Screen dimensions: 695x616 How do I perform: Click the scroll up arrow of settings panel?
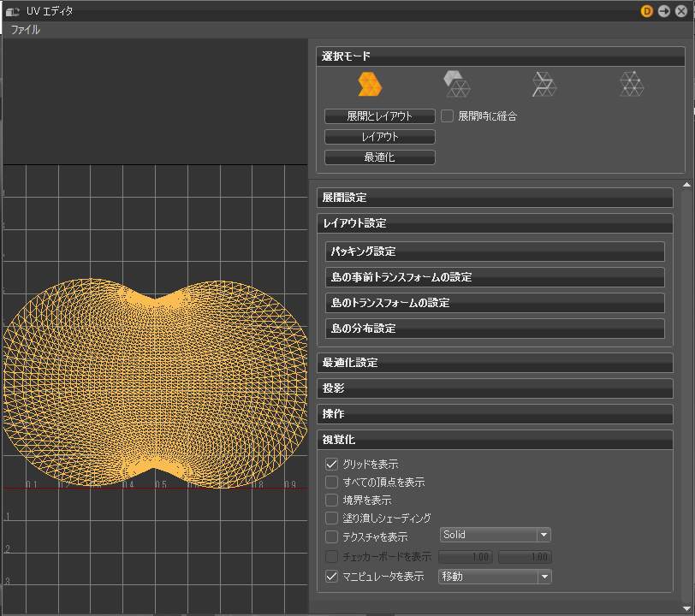[x=686, y=184]
